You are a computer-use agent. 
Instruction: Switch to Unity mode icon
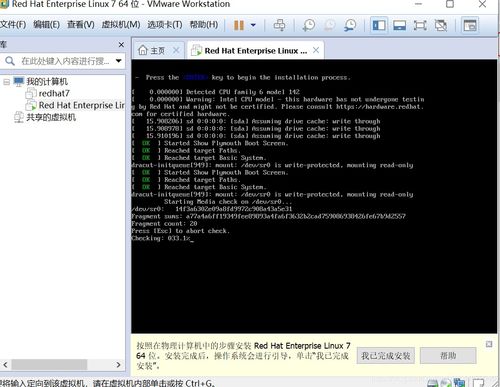(x=441, y=25)
